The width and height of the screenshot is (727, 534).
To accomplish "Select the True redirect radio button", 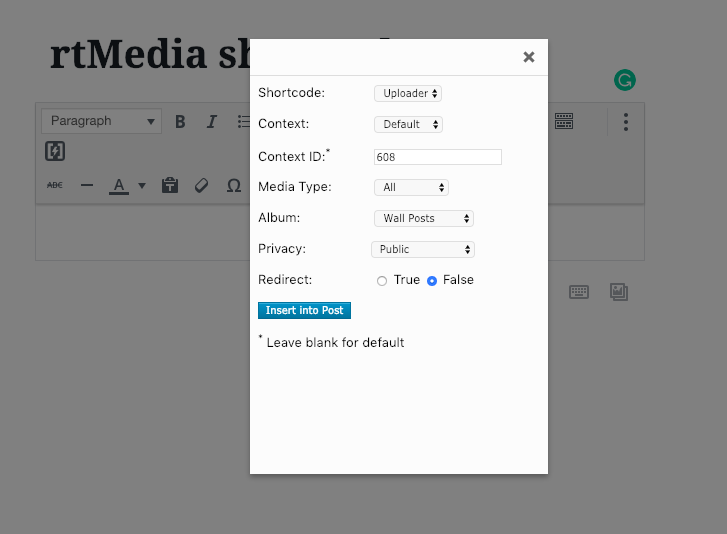I will 382,281.
